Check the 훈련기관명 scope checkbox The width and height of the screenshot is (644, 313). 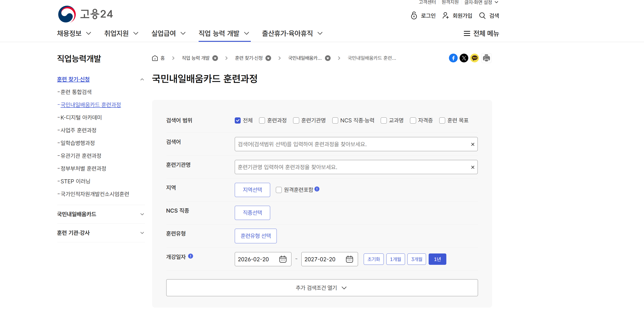pos(296,120)
